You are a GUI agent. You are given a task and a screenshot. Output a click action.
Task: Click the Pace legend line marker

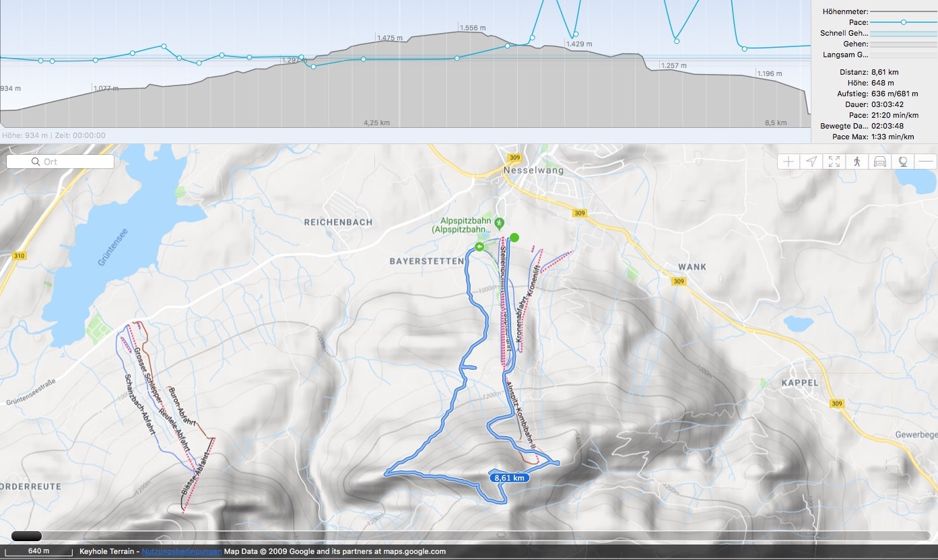point(903,22)
